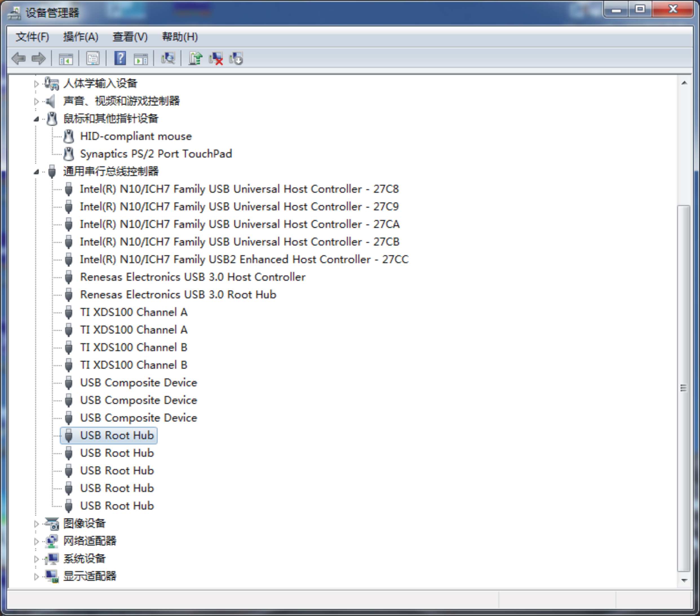700x616 pixels.
Task: Open the 查看(V) menu
Action: 130,37
